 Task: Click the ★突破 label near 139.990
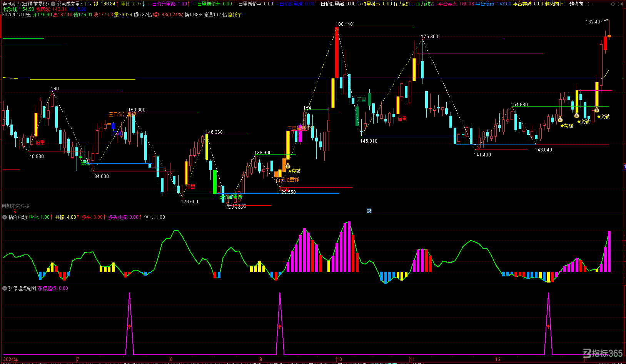[294, 171]
